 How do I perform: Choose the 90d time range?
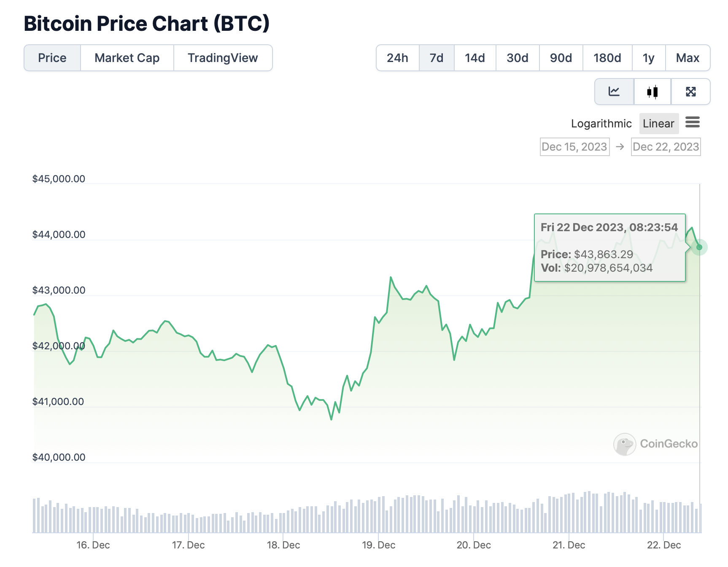click(561, 58)
